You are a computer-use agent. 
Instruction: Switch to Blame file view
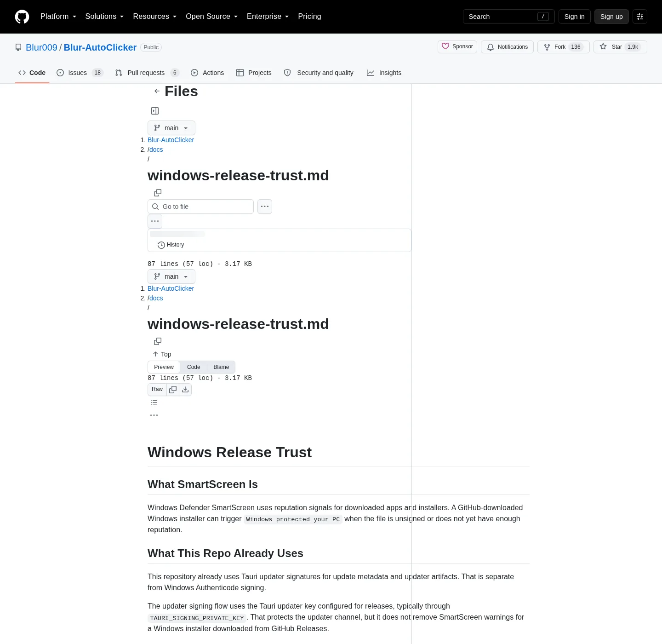coord(221,367)
